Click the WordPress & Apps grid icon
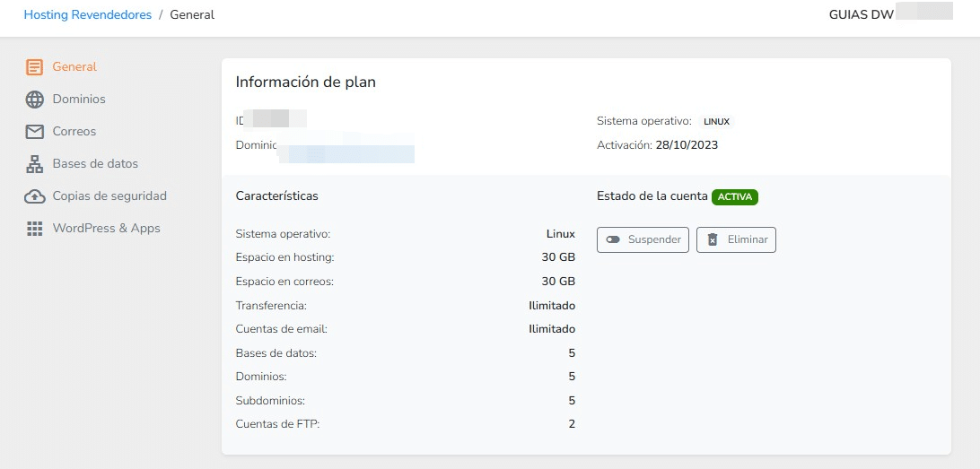Screen dimensions: 980x469 tap(34, 229)
